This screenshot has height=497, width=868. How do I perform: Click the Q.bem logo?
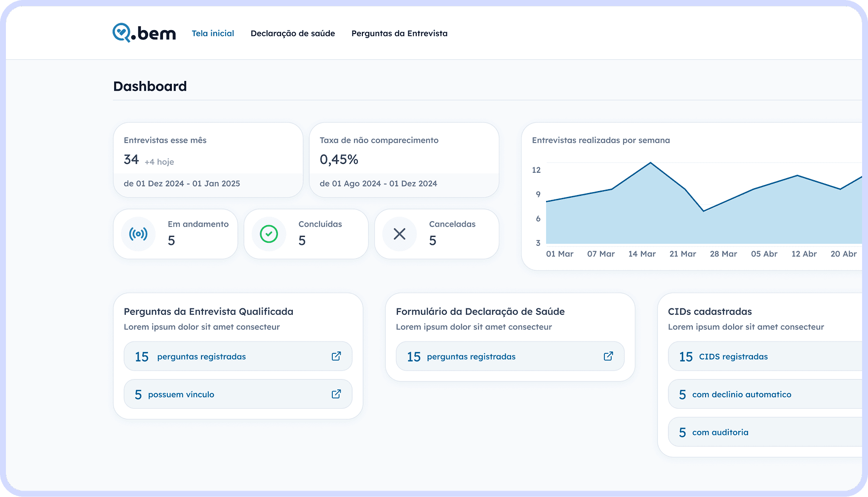(x=144, y=33)
